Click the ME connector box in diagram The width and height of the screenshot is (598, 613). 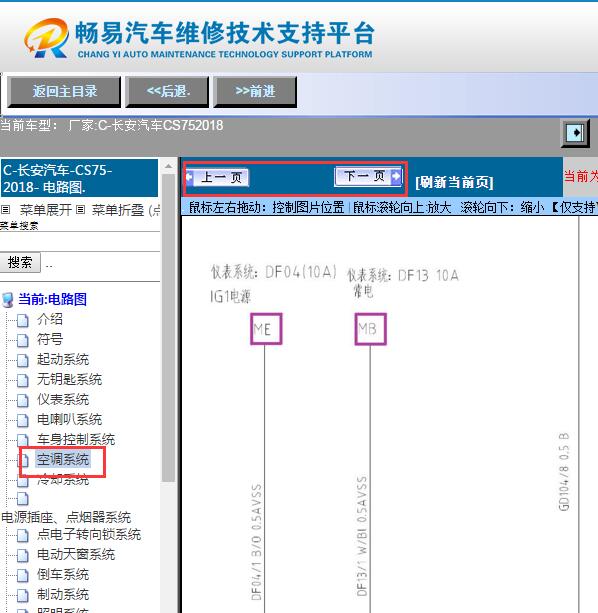pos(266,329)
